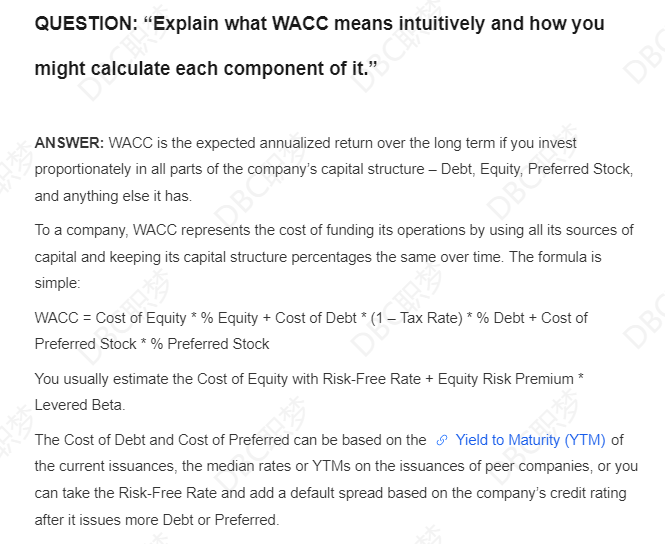
Task: Click the line starting 'WACC = Cost of Equity'
Action: pyautogui.click(x=311, y=318)
